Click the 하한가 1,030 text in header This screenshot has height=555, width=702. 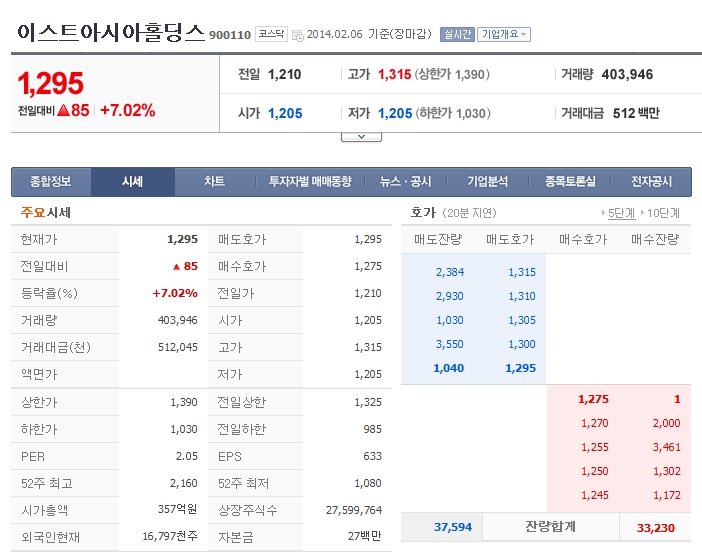tap(453, 113)
